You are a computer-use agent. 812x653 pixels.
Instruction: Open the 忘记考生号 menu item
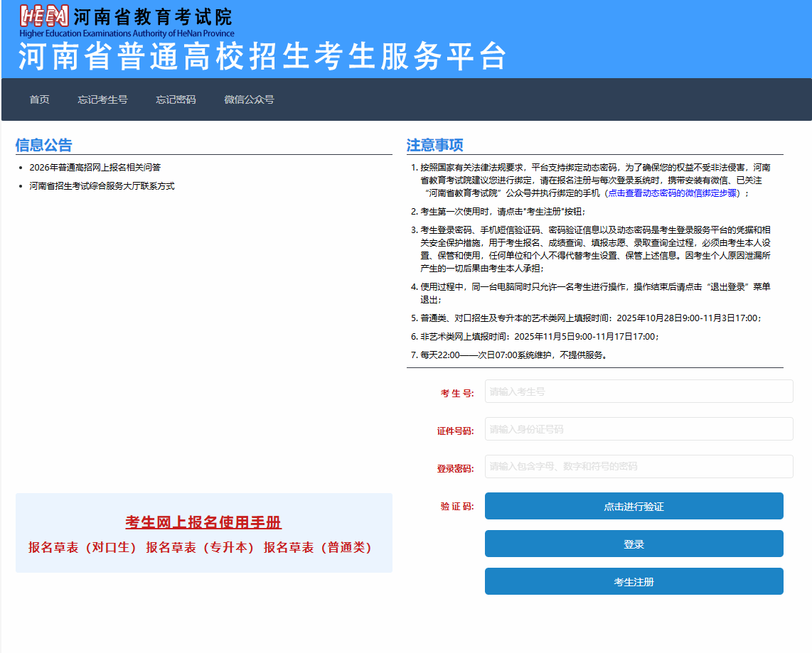[x=103, y=99]
